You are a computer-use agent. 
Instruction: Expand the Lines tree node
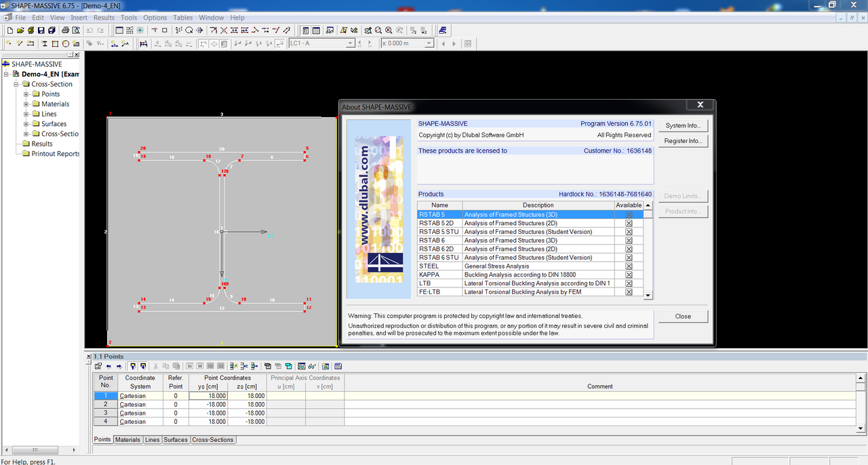[26, 114]
